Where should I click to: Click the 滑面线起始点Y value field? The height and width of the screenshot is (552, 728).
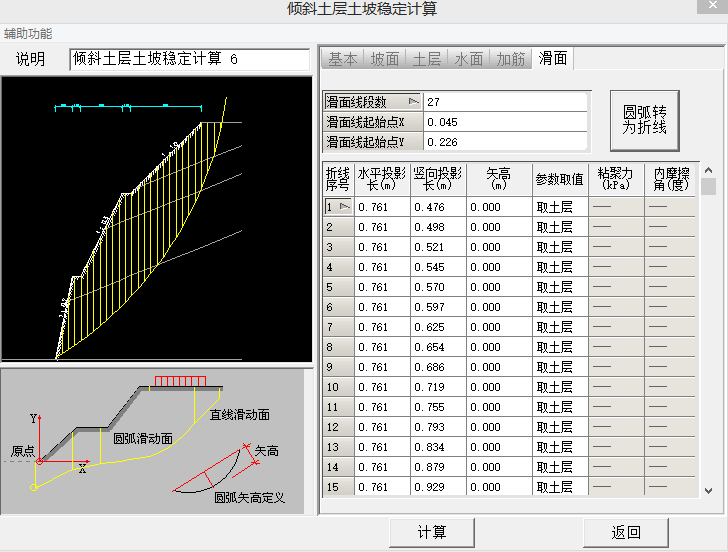pos(505,142)
